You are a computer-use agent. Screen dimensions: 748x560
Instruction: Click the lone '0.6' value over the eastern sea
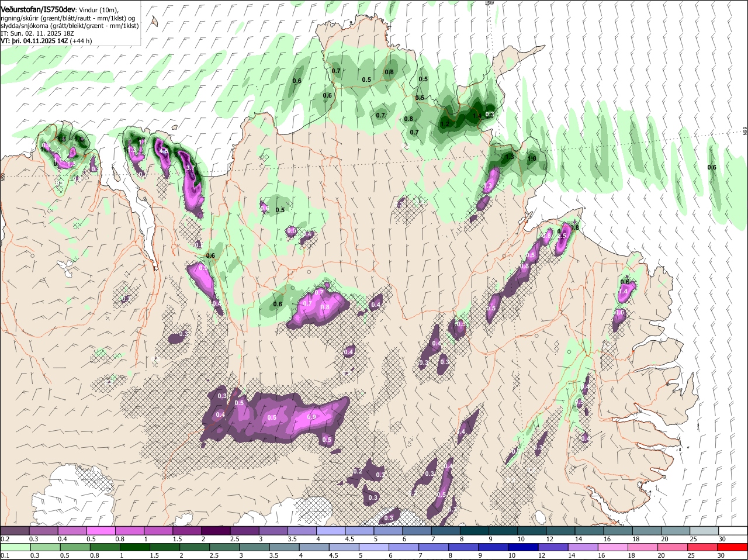point(712,167)
